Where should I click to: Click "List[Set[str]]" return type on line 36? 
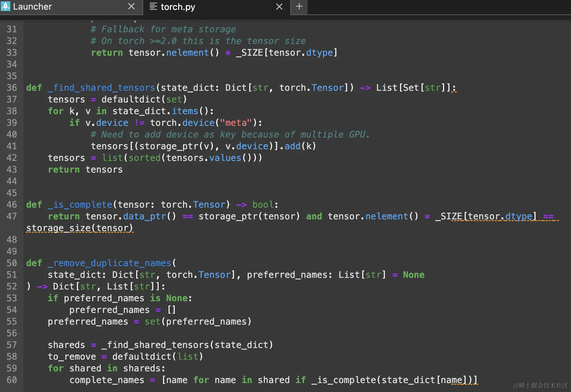(413, 88)
